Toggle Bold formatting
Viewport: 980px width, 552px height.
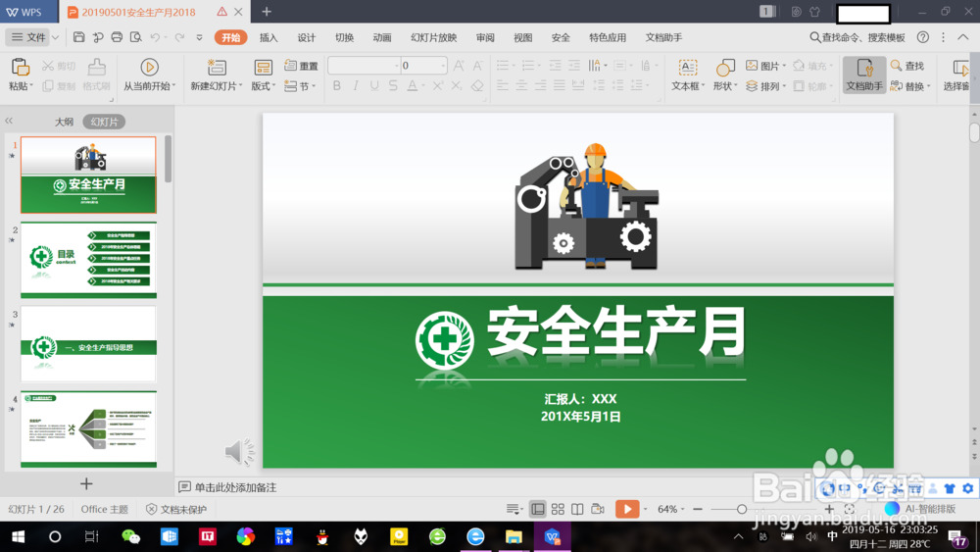click(337, 85)
